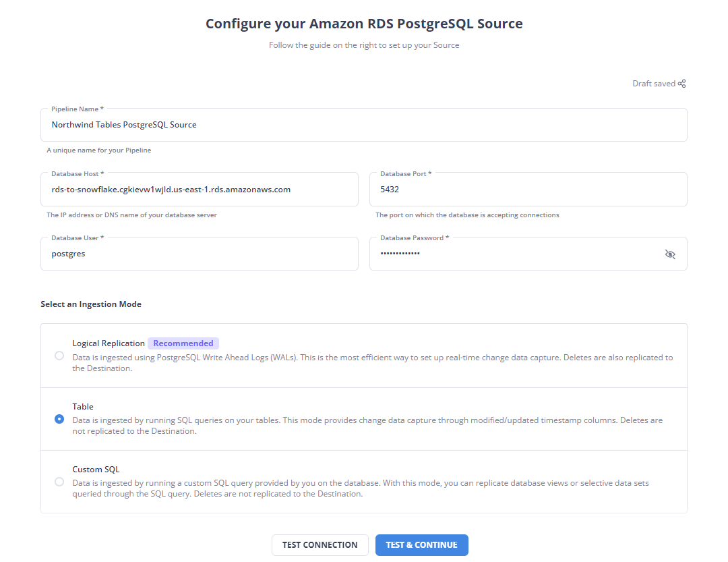
Task: Click the 'Configure your Amazon RDS PostgreSQL Source' title
Action: (x=364, y=24)
